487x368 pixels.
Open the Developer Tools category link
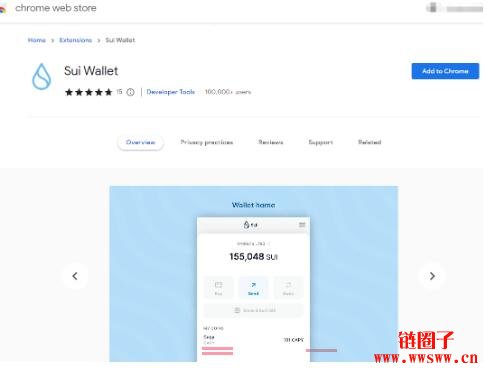[171, 92]
